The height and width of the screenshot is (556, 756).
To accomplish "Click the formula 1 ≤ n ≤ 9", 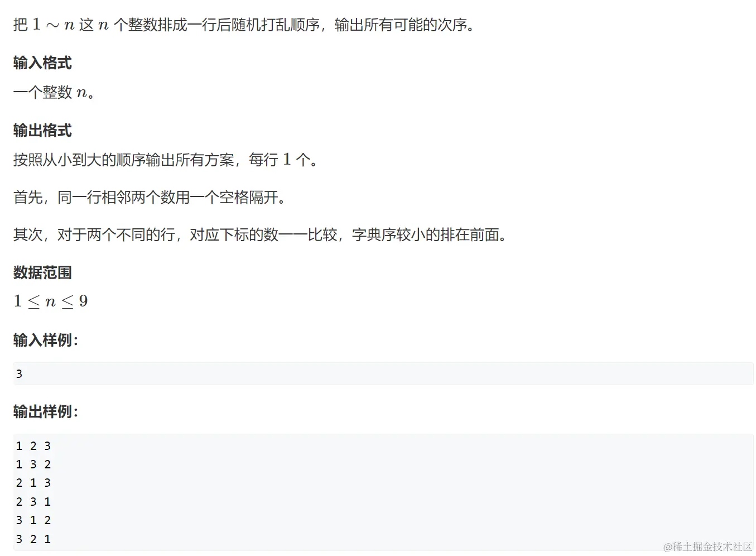I will [x=51, y=301].
